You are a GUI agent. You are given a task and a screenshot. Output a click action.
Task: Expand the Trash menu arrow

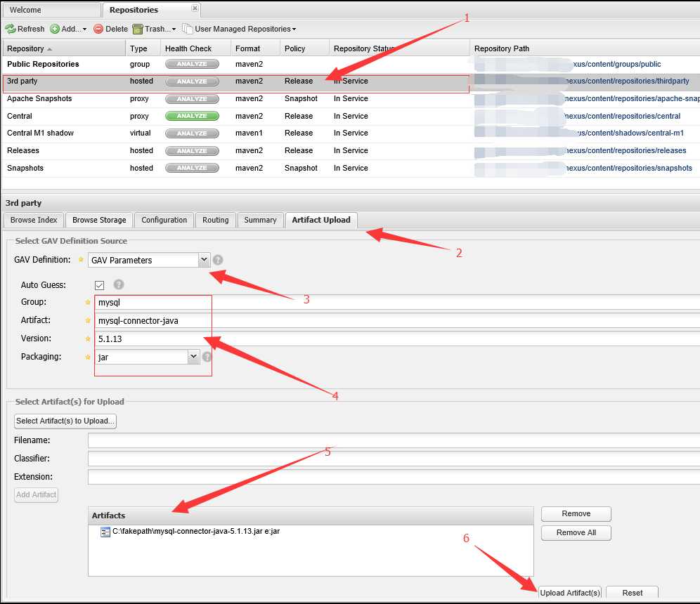(x=174, y=29)
